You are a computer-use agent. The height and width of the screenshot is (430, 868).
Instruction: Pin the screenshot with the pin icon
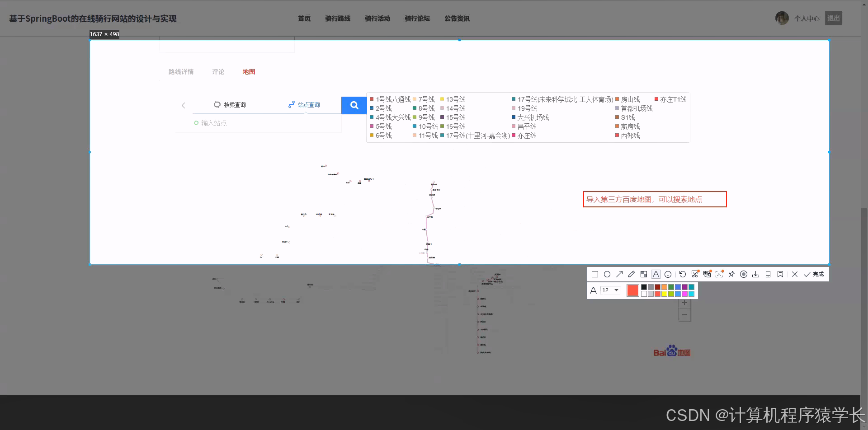(731, 274)
